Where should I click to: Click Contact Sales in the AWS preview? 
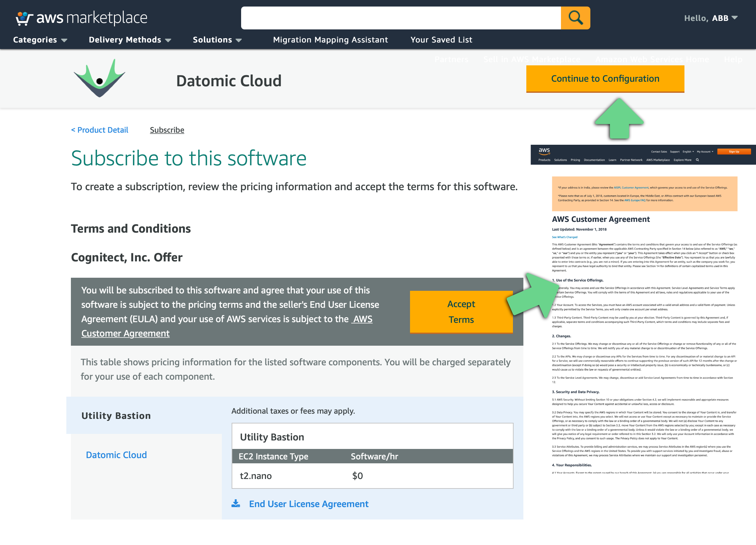pos(659,152)
